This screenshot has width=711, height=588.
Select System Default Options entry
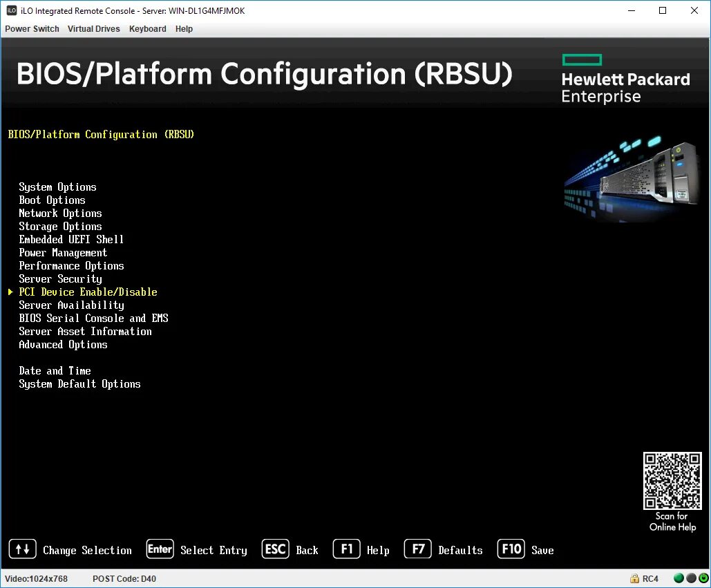(x=80, y=384)
